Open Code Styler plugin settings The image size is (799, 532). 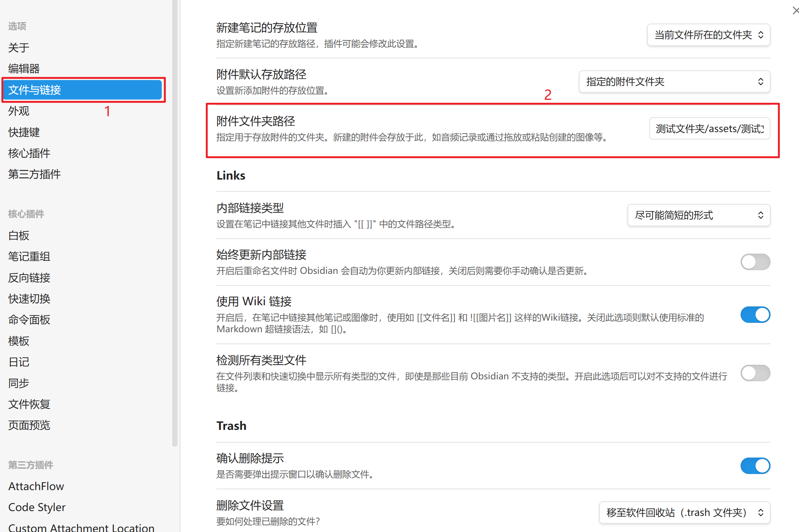pos(37,507)
